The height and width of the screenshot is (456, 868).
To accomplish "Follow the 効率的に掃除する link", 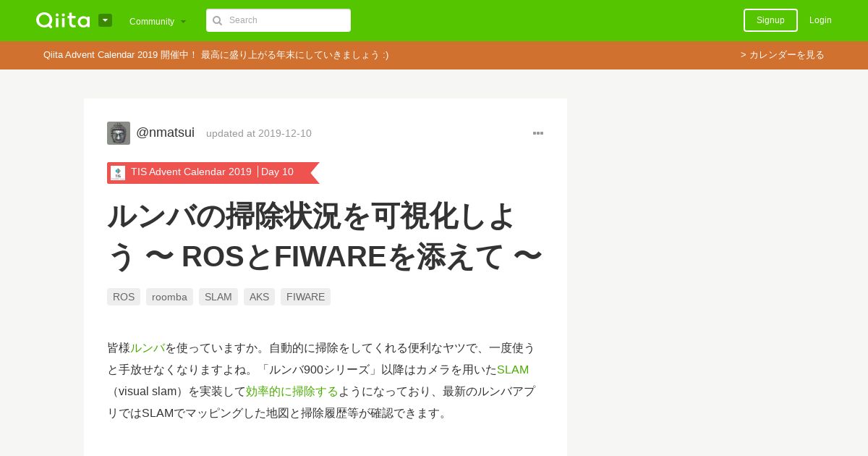I will [x=292, y=392].
